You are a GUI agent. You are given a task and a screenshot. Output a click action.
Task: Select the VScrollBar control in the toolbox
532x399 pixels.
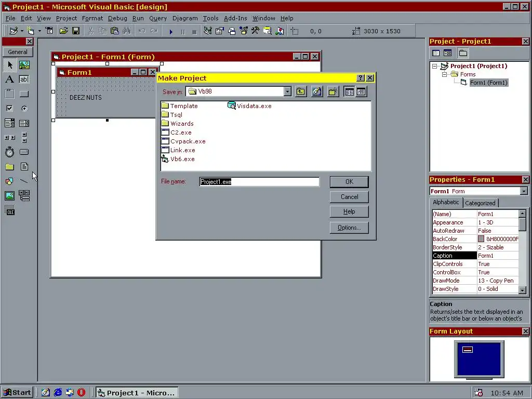click(x=24, y=138)
